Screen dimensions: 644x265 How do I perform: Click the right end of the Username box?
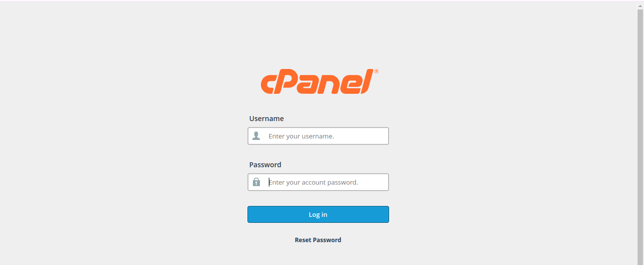point(383,136)
